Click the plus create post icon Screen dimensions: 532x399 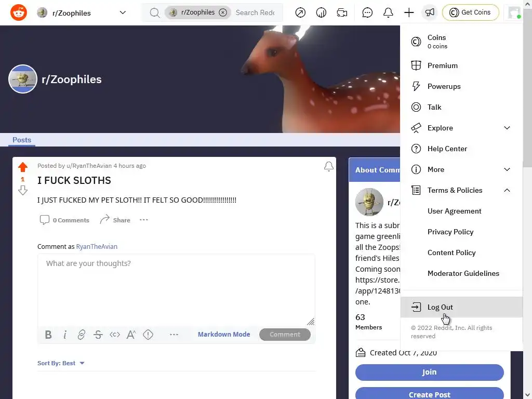click(409, 12)
